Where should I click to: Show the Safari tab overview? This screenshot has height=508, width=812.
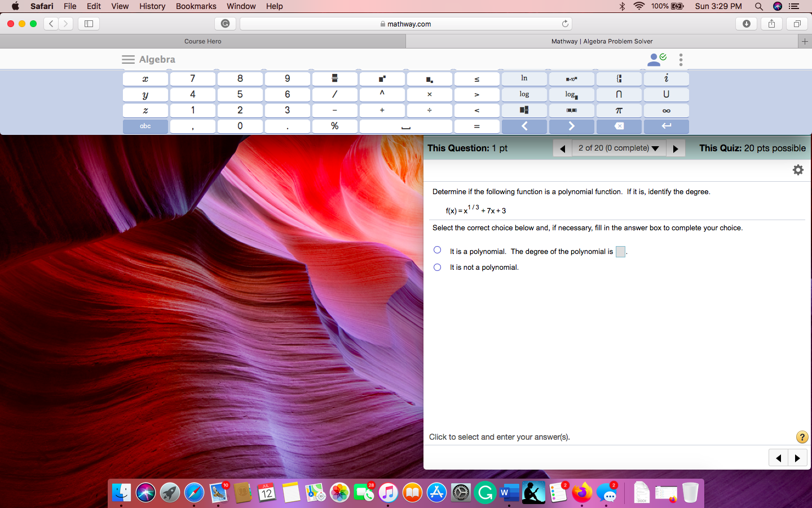tap(797, 24)
